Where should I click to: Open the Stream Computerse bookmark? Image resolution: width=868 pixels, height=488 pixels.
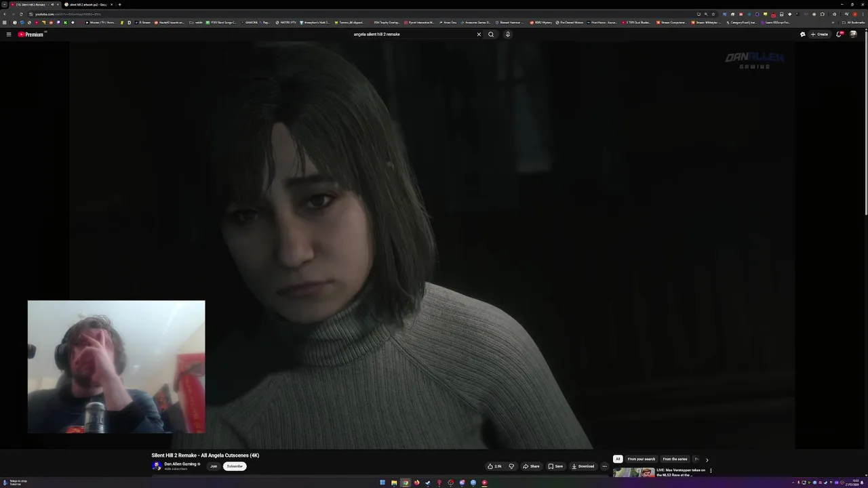coord(671,22)
